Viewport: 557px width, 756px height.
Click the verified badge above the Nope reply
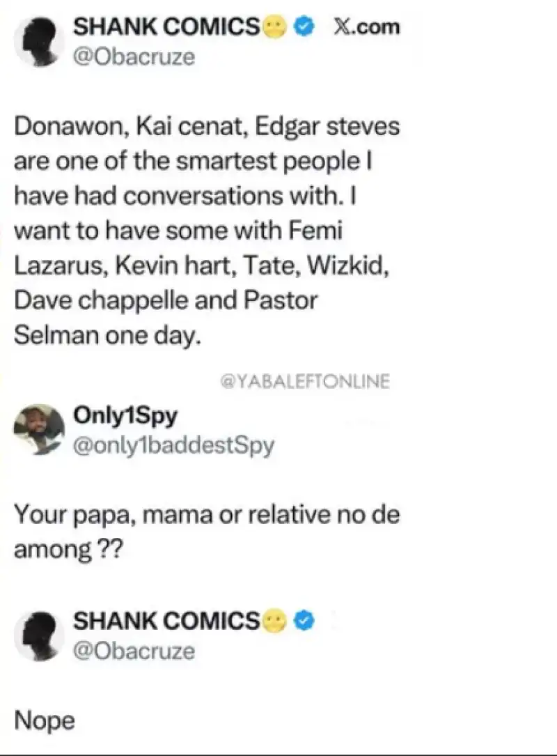(303, 620)
